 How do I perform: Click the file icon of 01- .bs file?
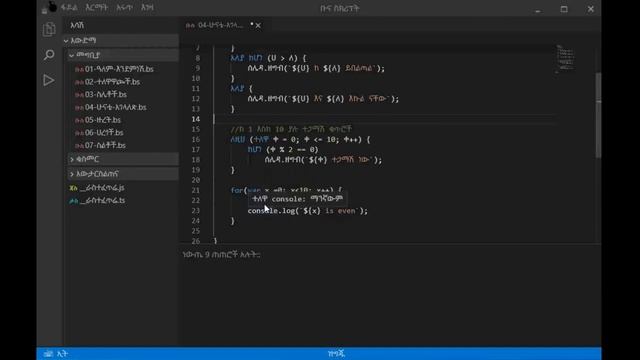(x=79, y=69)
